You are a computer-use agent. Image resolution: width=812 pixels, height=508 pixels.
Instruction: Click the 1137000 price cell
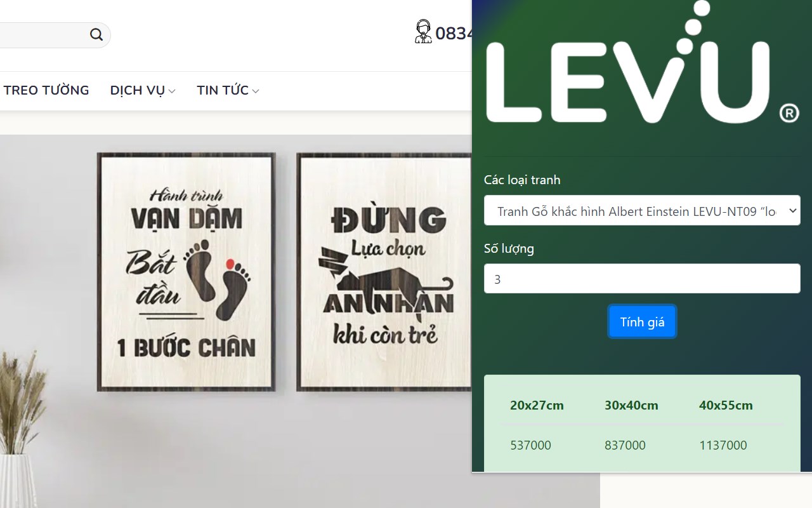(x=723, y=445)
